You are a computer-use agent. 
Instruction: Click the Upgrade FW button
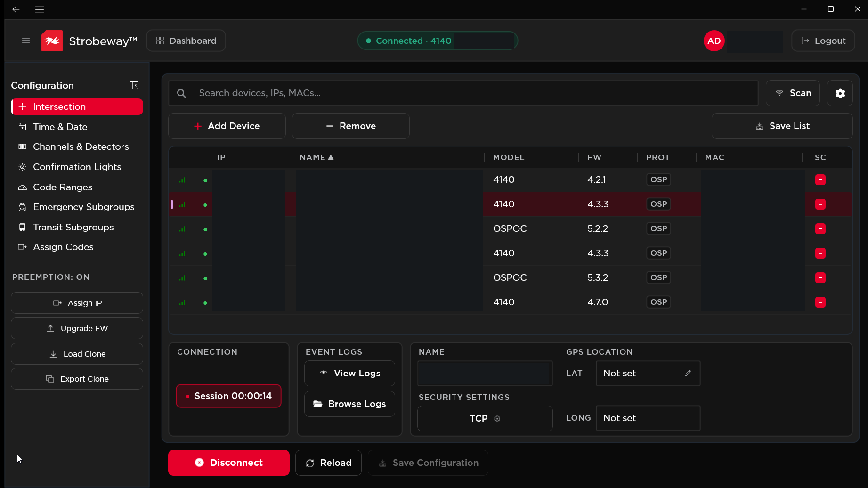[x=77, y=328]
